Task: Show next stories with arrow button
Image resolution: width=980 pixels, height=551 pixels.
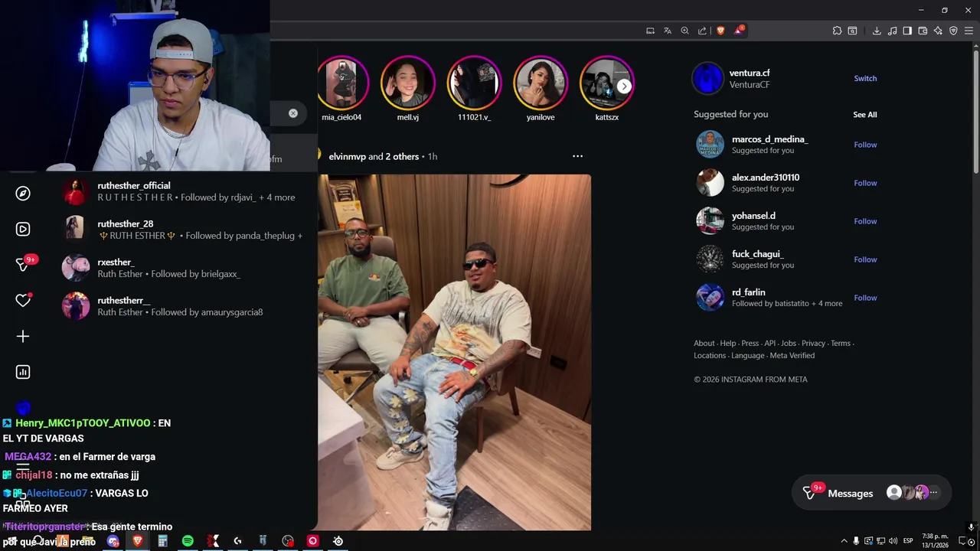Action: coord(624,86)
